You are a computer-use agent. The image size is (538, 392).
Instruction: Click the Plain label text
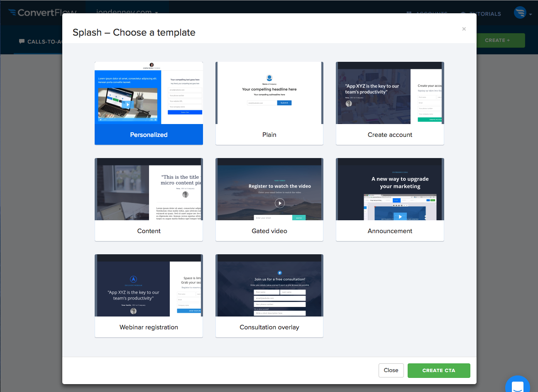pyautogui.click(x=269, y=135)
